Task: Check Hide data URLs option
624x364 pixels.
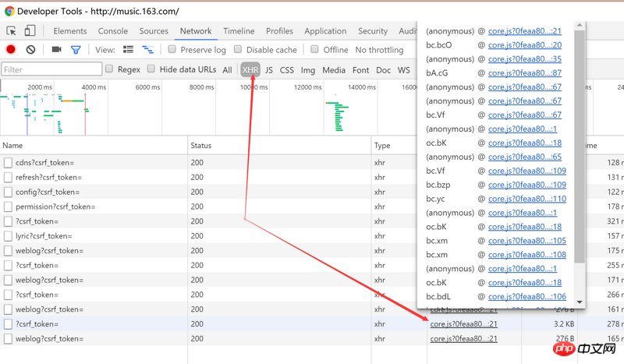Action: point(151,69)
